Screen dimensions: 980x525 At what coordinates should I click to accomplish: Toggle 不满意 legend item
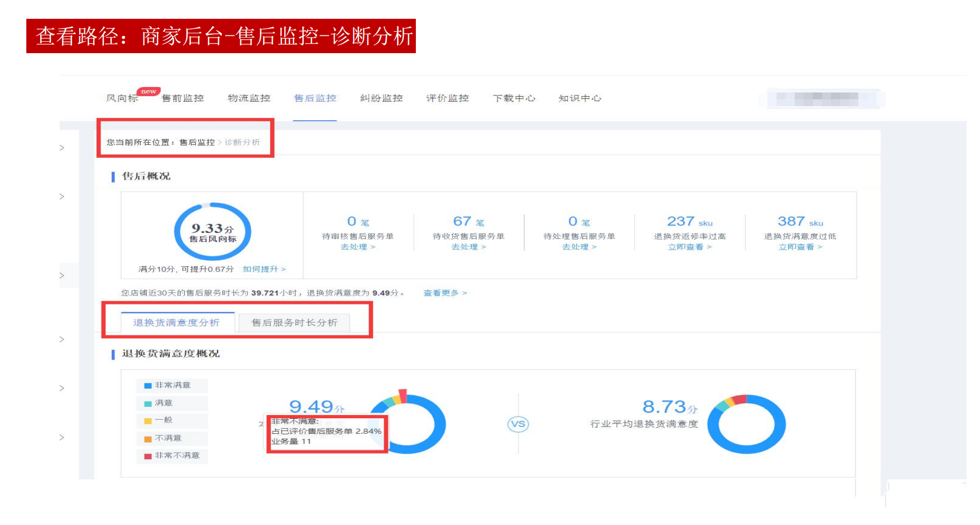(x=172, y=439)
